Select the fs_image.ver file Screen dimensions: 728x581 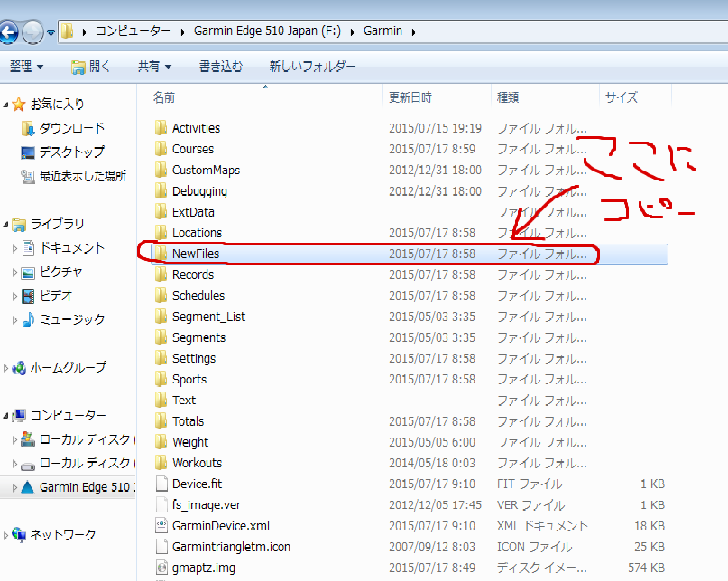(207, 505)
